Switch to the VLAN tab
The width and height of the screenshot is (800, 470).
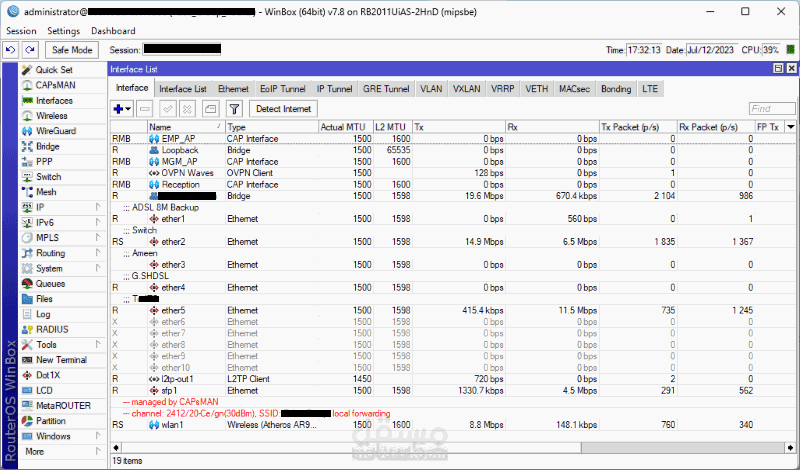431,89
